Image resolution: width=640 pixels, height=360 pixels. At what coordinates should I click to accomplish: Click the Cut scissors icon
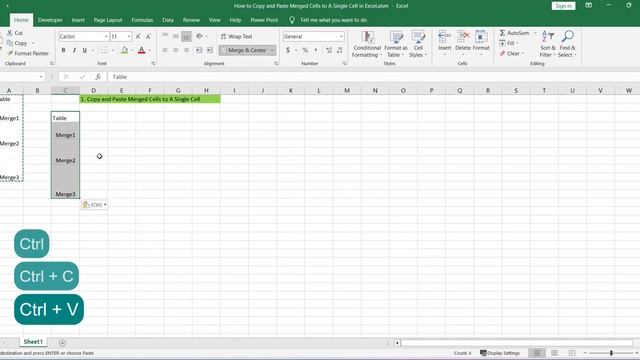pyautogui.click(x=10, y=33)
